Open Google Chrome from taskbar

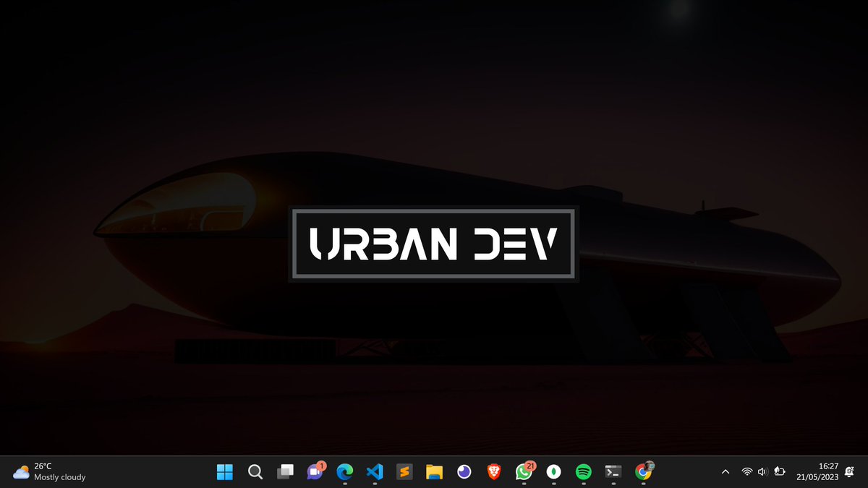click(644, 471)
